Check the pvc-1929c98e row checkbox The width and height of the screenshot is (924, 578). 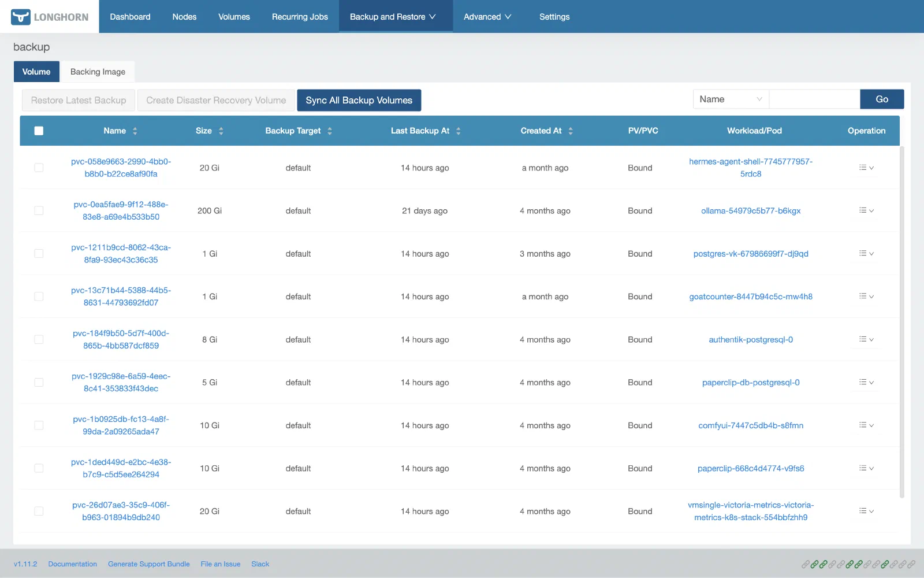tap(39, 382)
